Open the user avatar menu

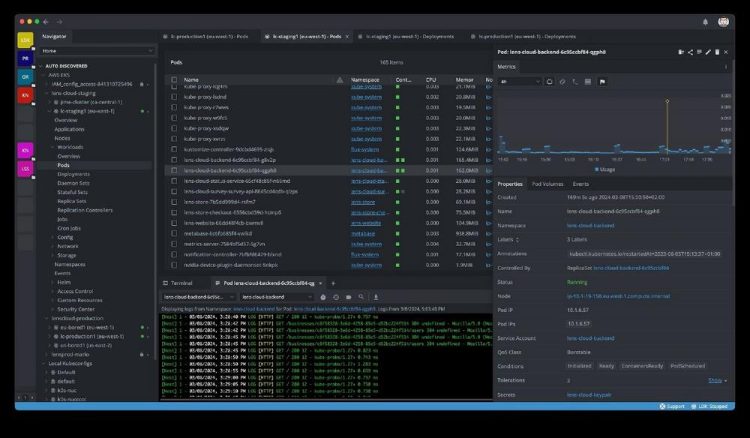(724, 21)
